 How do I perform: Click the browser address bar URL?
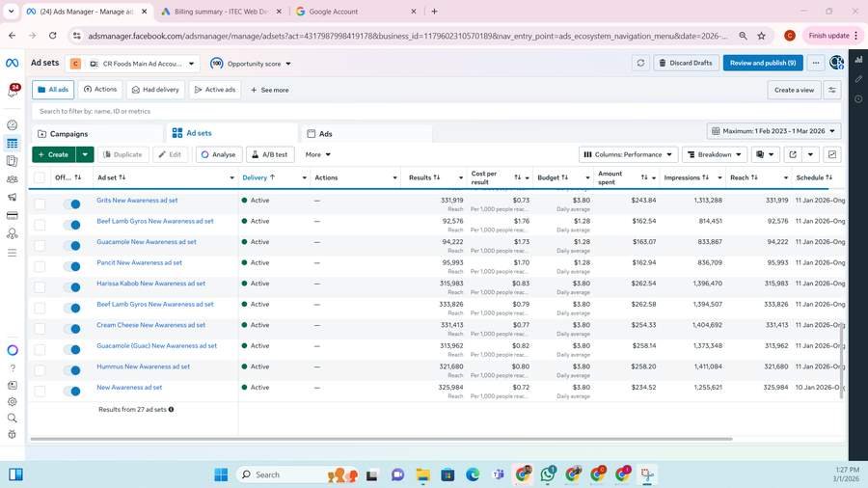tap(407, 36)
